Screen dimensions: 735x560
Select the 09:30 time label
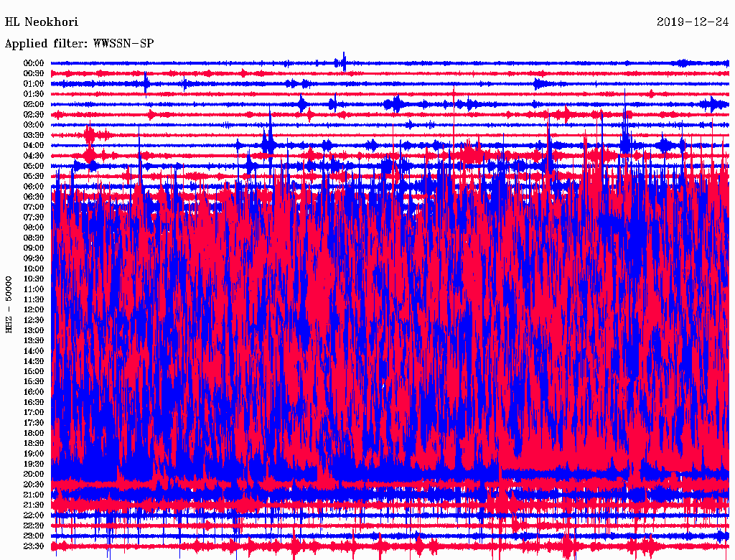coord(34,258)
